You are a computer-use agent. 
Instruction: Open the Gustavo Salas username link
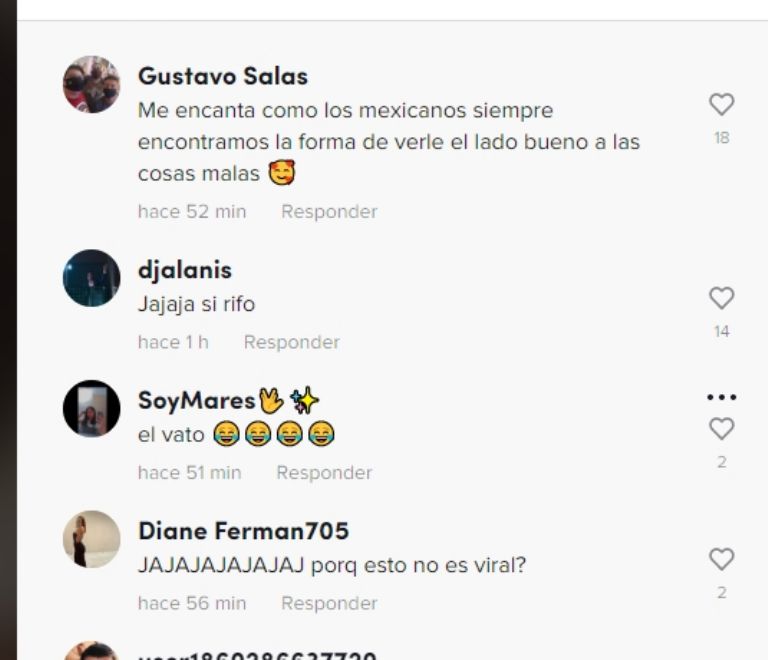[223, 76]
